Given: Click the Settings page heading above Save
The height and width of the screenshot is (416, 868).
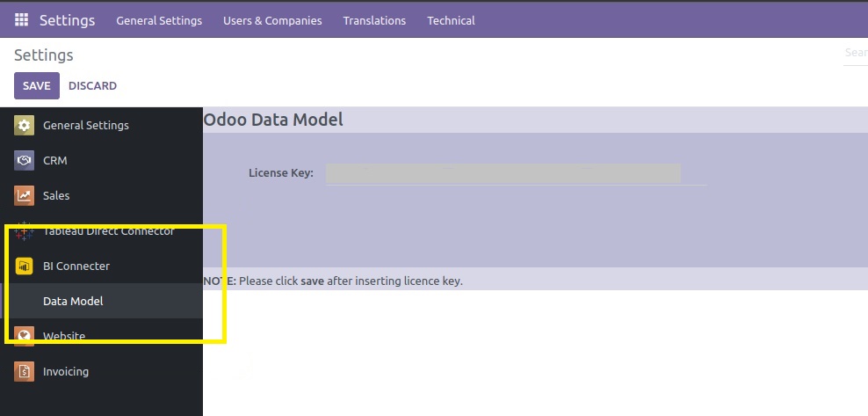Looking at the screenshot, I should click(x=44, y=55).
